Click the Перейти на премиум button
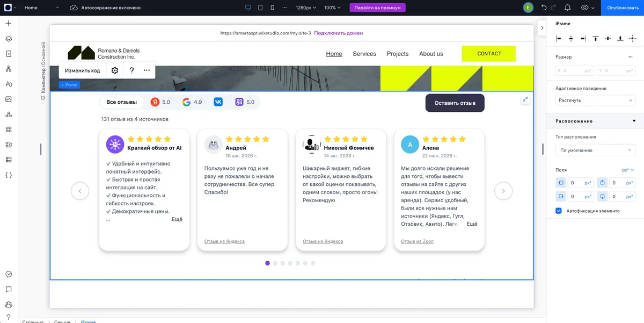The width and height of the screenshot is (644, 323). 378,8
